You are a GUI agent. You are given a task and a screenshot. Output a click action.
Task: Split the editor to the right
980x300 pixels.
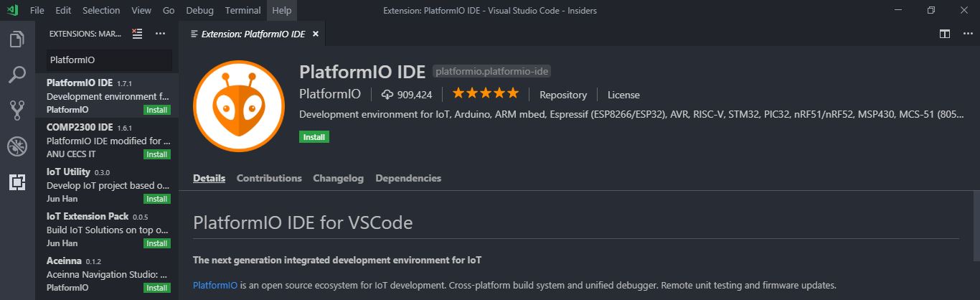point(945,34)
